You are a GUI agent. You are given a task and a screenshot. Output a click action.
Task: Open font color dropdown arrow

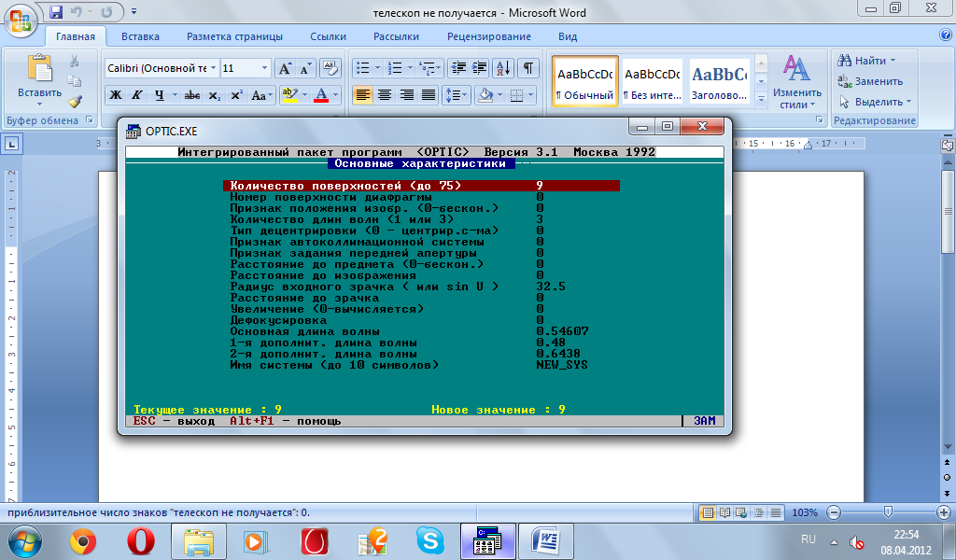pos(335,95)
